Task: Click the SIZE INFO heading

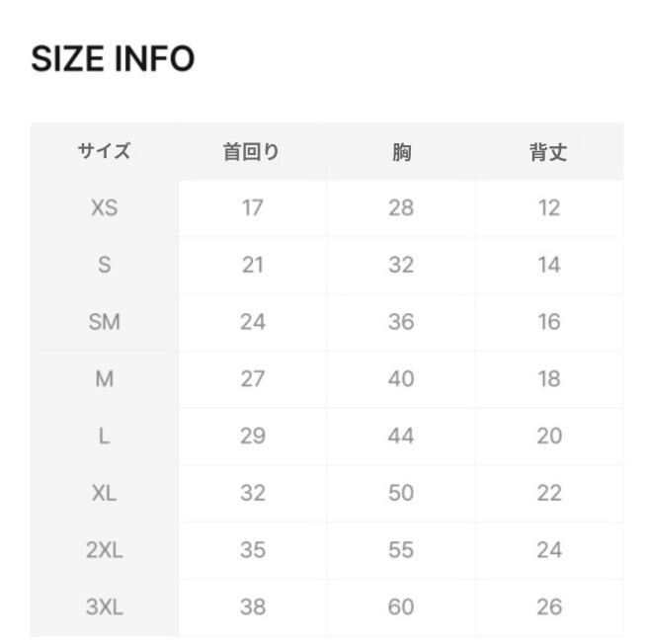Action: [113, 59]
